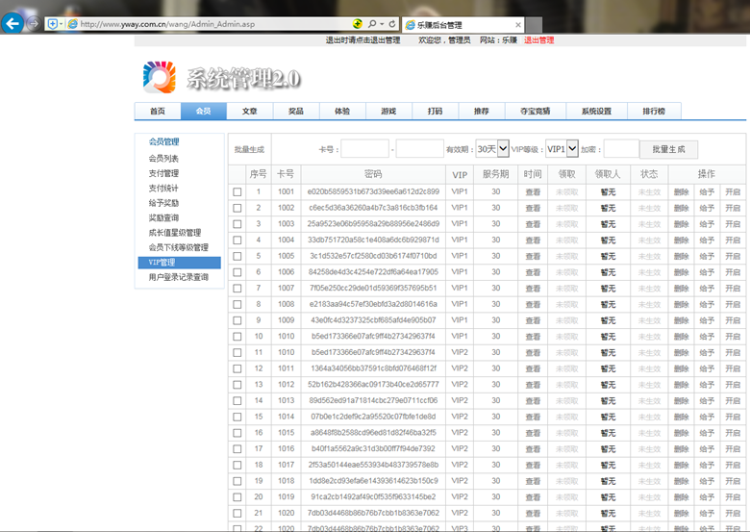This screenshot has height=532, width=750.
Task: Open the 夺宝竞猜 tab
Action: pyautogui.click(x=535, y=111)
